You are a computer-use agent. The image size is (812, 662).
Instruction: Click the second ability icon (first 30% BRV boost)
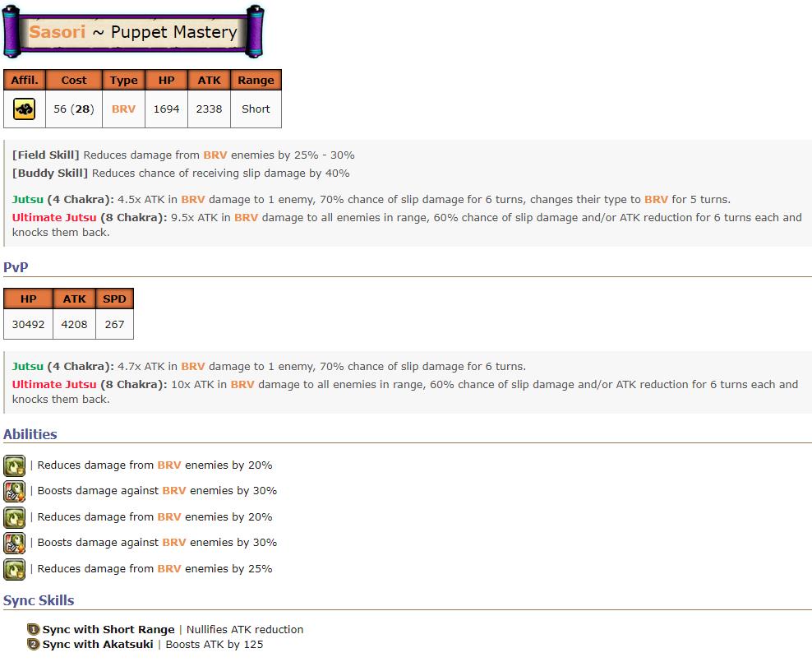15,491
